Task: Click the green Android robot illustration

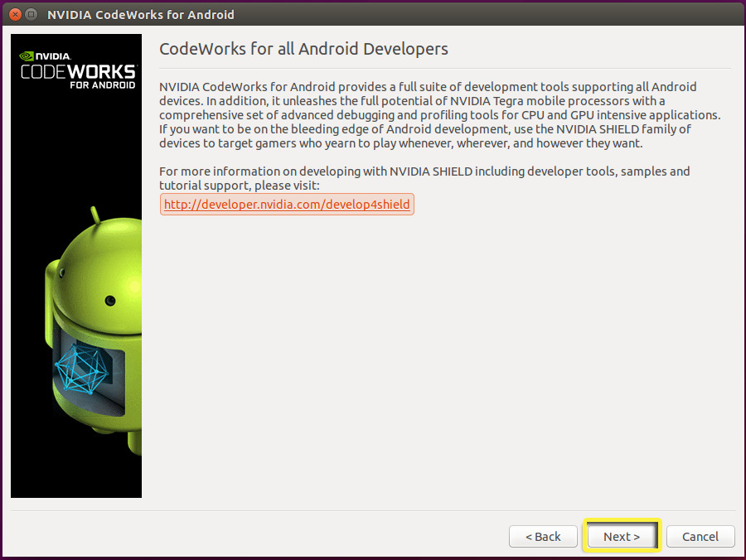Action: point(91,331)
